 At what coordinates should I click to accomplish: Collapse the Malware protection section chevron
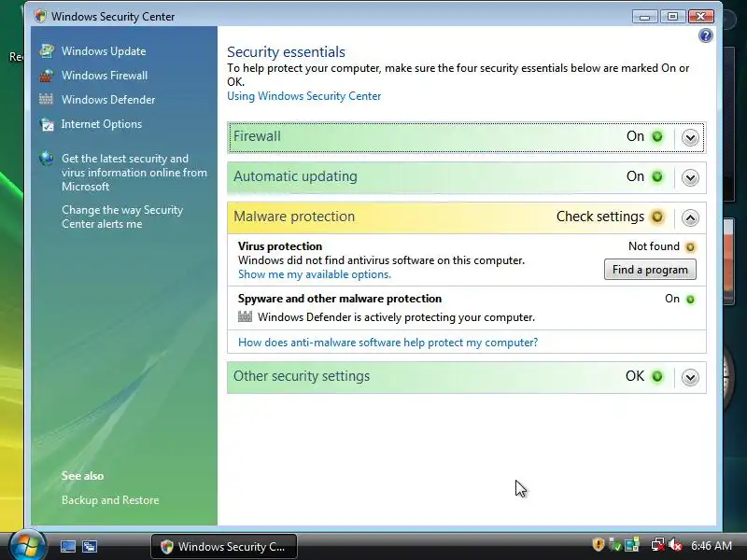(690, 217)
